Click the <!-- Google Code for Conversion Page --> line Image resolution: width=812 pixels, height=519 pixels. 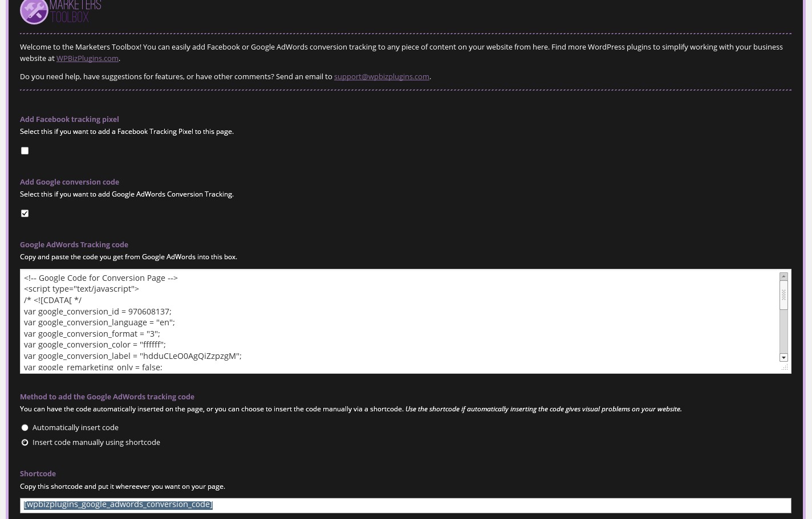click(x=101, y=277)
